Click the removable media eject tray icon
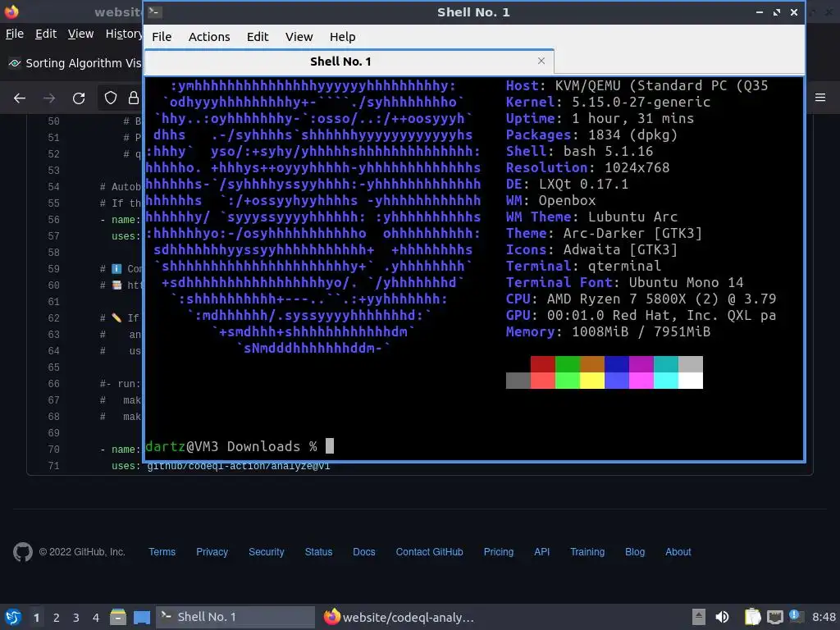The height and width of the screenshot is (630, 840). pyautogui.click(x=699, y=617)
